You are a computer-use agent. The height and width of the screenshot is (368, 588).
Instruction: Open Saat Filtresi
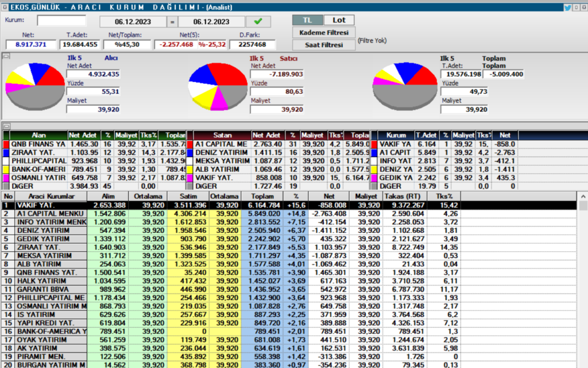[325, 45]
